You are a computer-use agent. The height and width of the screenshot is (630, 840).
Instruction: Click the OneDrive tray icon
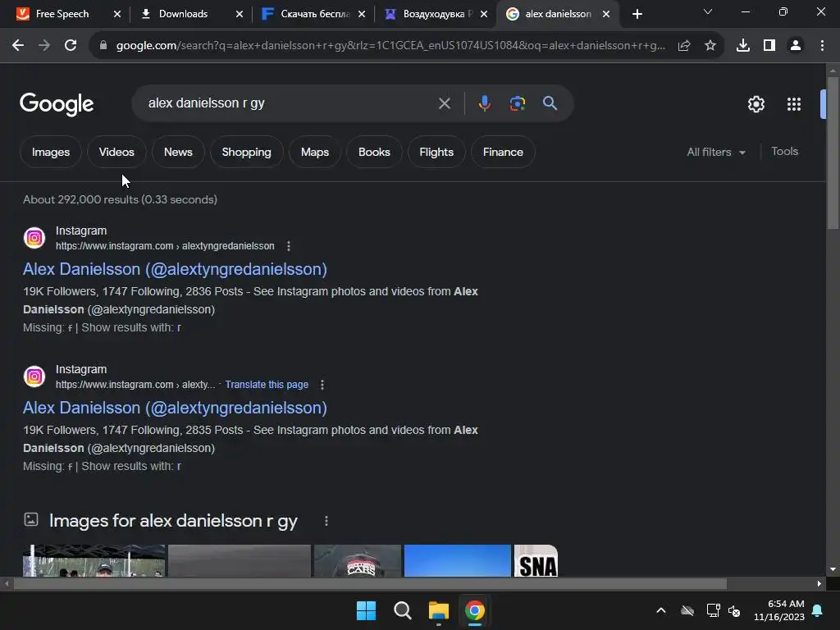pos(687,610)
